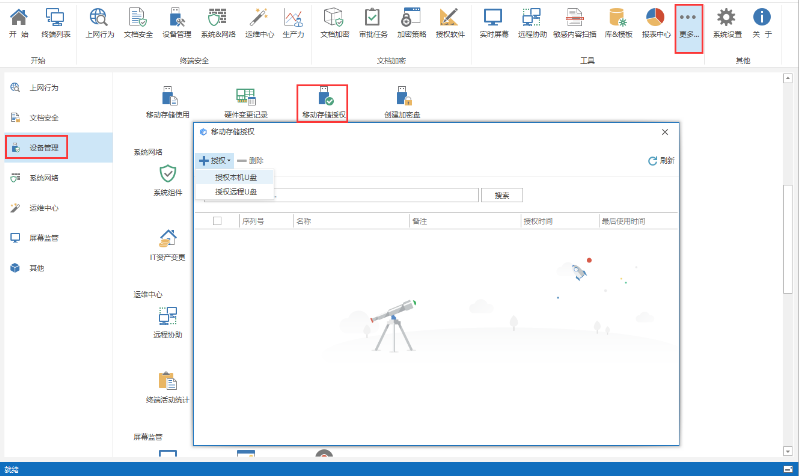Select 屏幕监管 in left sidebar
Image resolution: width=799 pixels, height=476 pixels.
pos(59,238)
